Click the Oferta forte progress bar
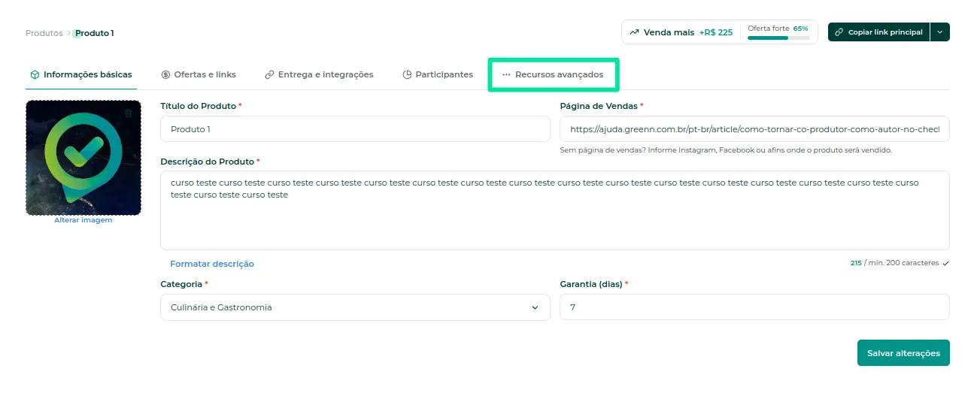The height and width of the screenshot is (399, 980). (x=778, y=38)
